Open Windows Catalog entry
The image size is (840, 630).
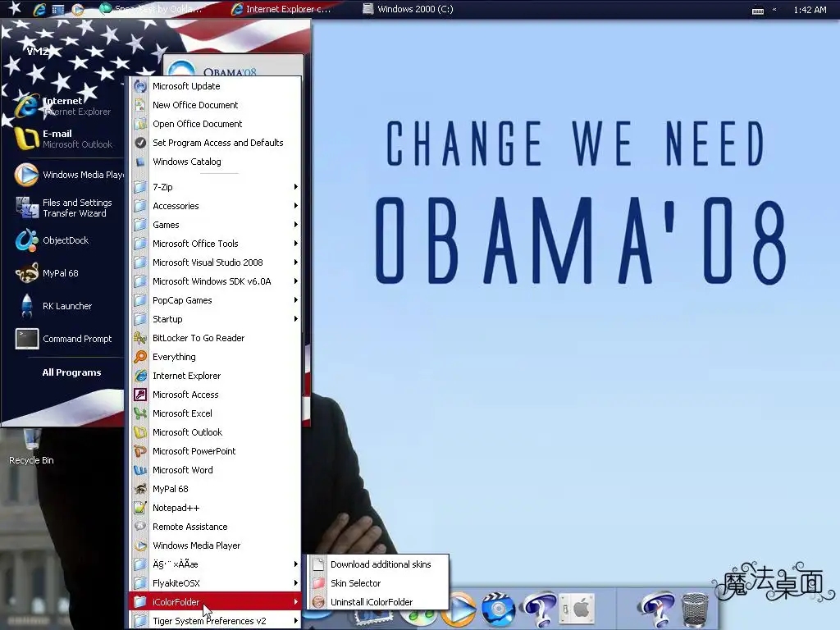click(x=216, y=162)
